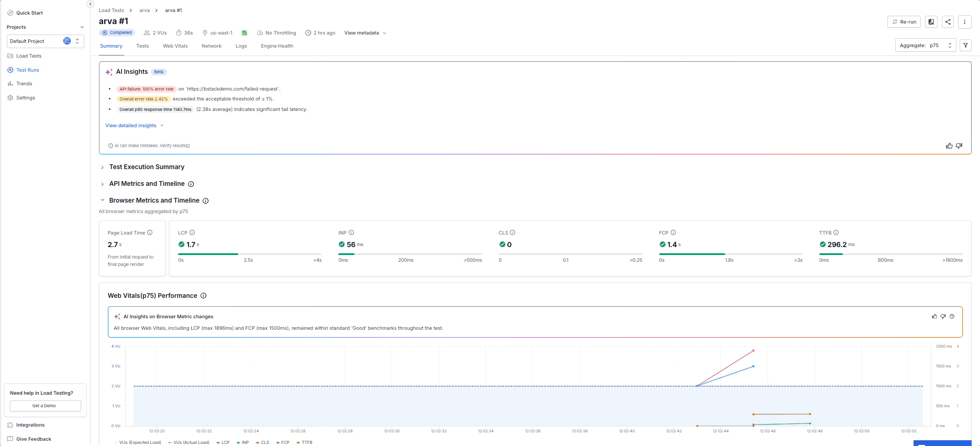Toggle the LCP series in chart legend
980x446 pixels.
(x=223, y=442)
